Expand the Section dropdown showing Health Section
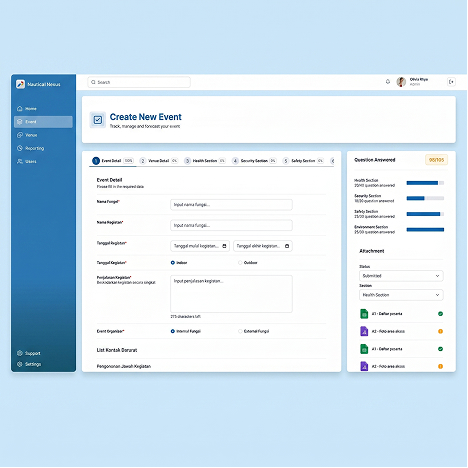 [x=401, y=295]
